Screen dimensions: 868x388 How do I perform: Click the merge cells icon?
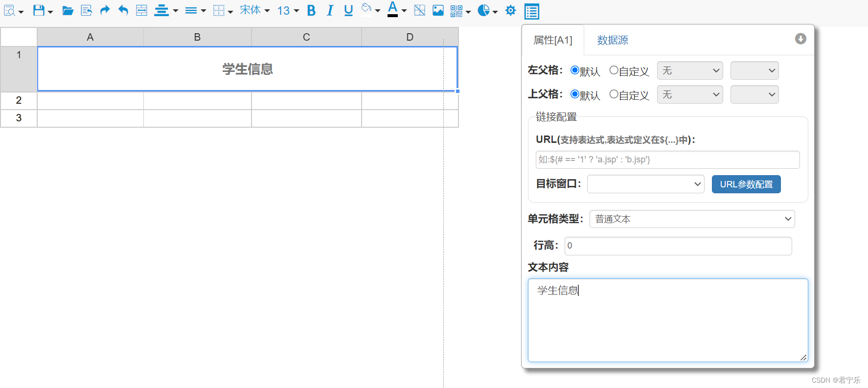coord(141,10)
